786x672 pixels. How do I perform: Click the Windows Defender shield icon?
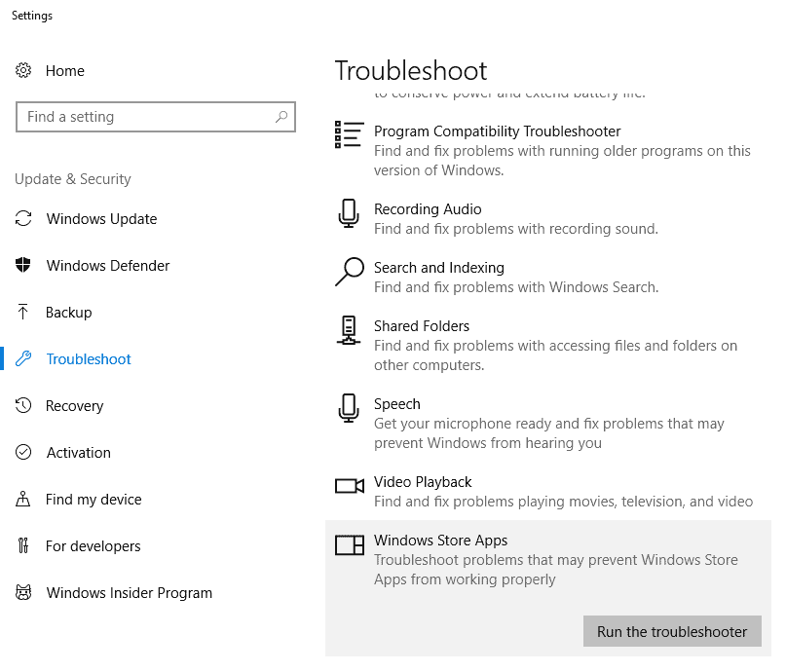pos(26,265)
